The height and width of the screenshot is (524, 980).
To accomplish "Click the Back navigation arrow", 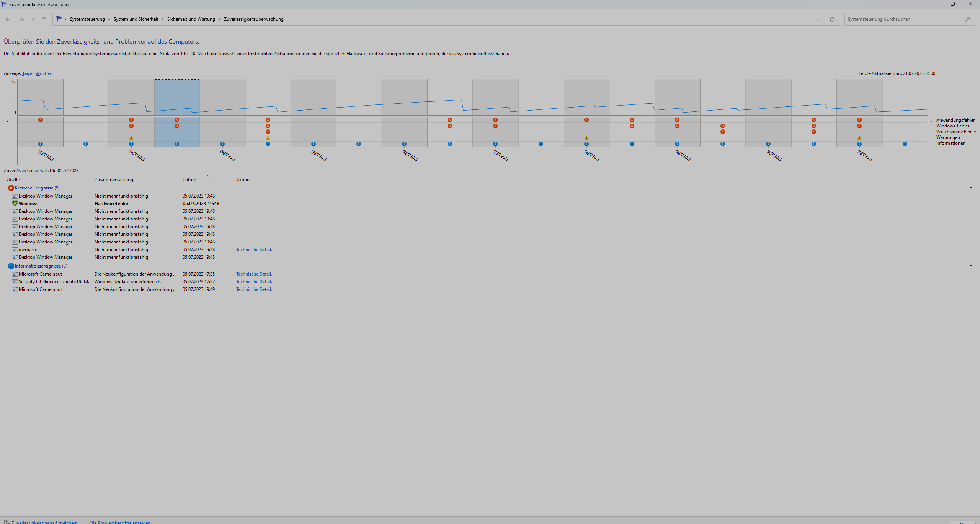I will (x=8, y=19).
